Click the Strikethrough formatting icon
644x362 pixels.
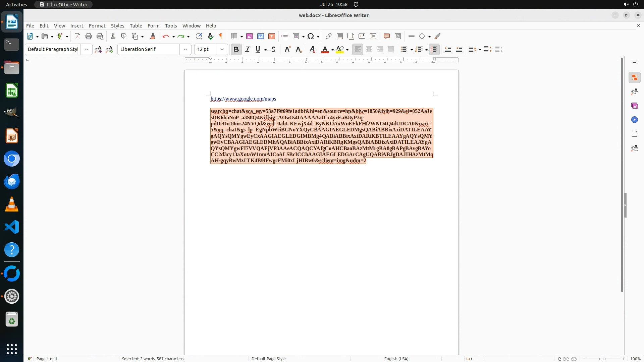(273, 49)
